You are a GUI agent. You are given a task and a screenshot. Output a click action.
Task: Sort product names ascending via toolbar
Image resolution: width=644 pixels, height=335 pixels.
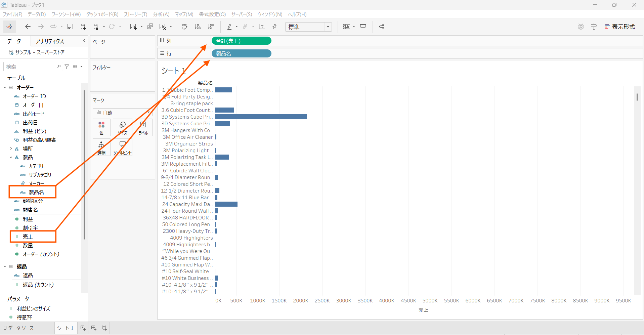198,27
